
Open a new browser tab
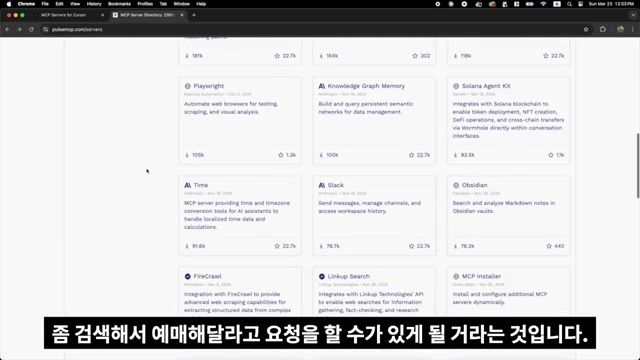pyautogui.click(x=194, y=15)
